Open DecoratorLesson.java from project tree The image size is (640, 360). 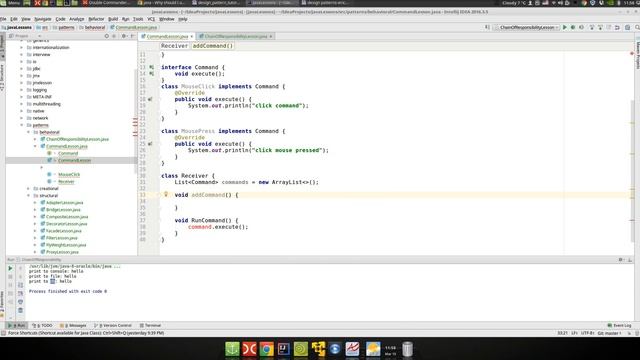coord(66,224)
